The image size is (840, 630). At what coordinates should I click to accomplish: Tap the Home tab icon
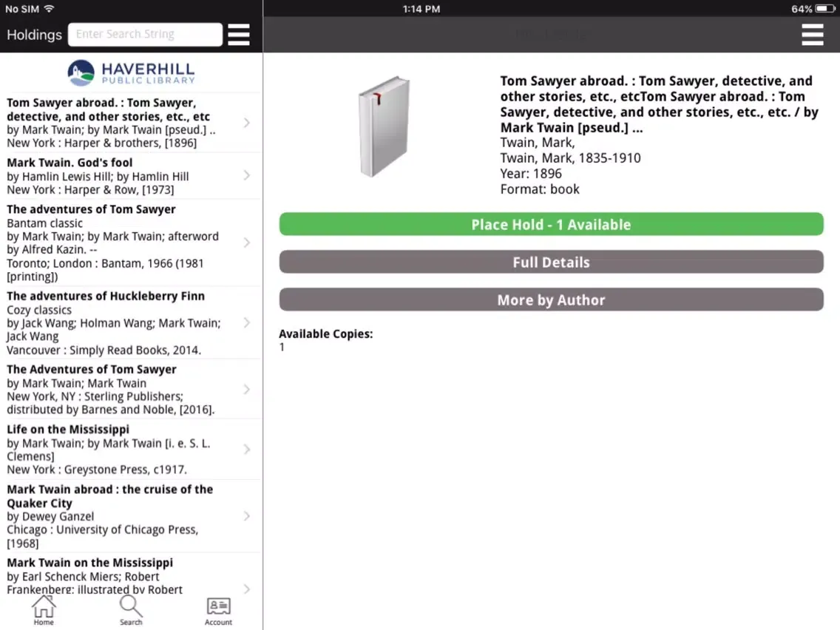click(x=44, y=609)
